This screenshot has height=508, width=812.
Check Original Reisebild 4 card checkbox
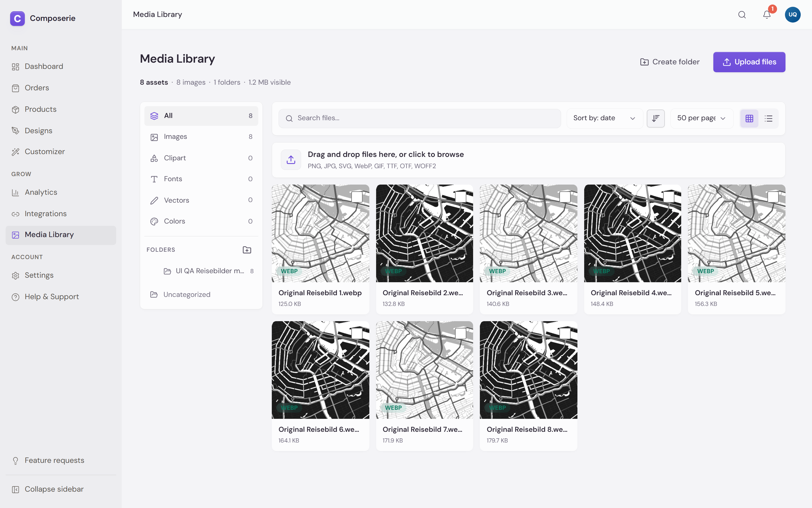click(x=669, y=196)
